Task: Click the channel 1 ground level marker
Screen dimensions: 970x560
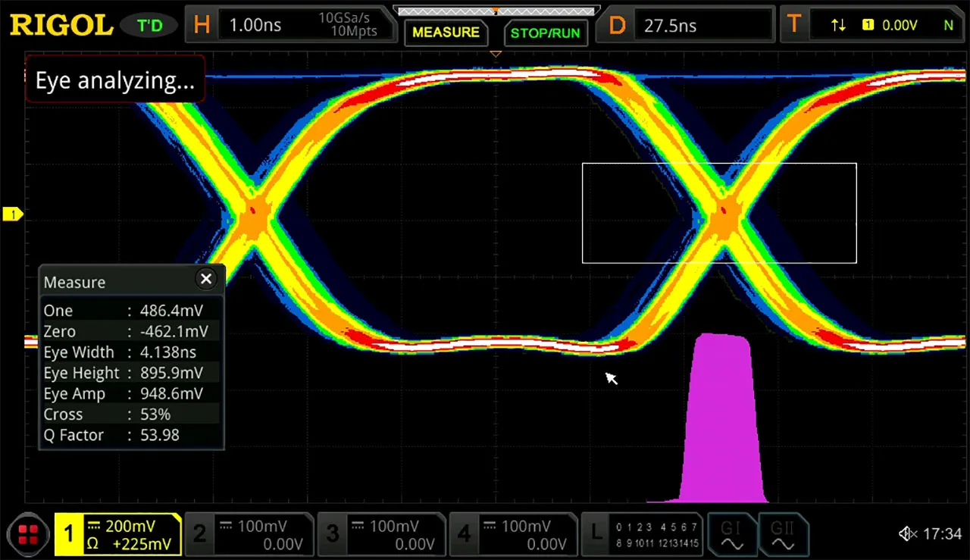Action: coord(13,214)
